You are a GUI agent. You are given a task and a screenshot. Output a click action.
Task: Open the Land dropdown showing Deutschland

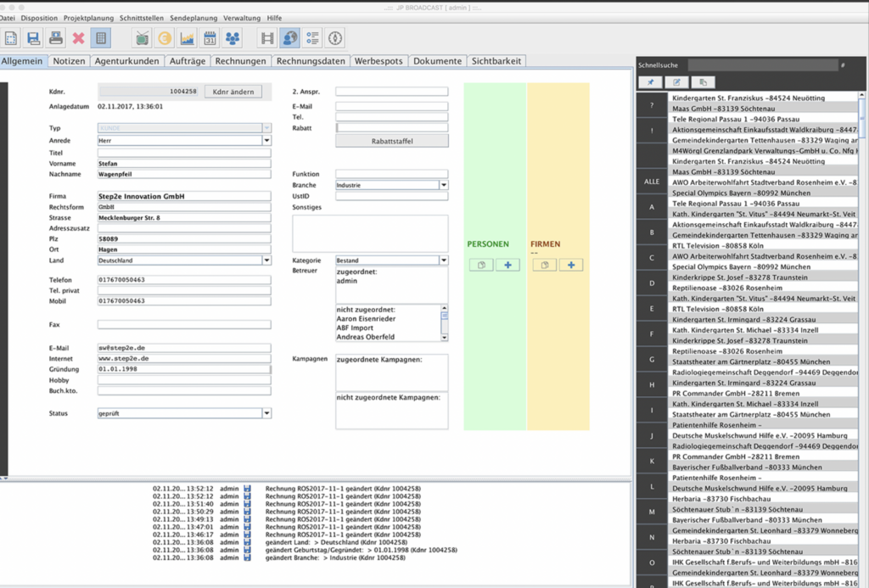266,260
